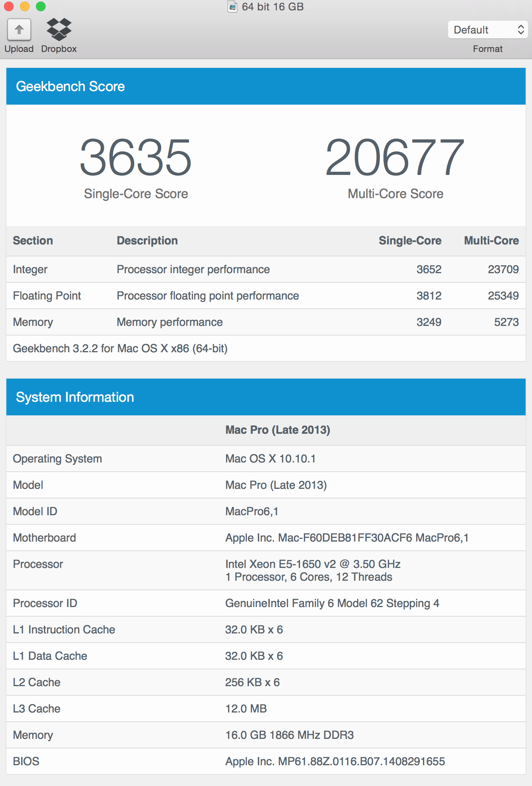Click the 'Multi-Core Score' label
Viewport: 532px width, 786px height.
point(395,194)
